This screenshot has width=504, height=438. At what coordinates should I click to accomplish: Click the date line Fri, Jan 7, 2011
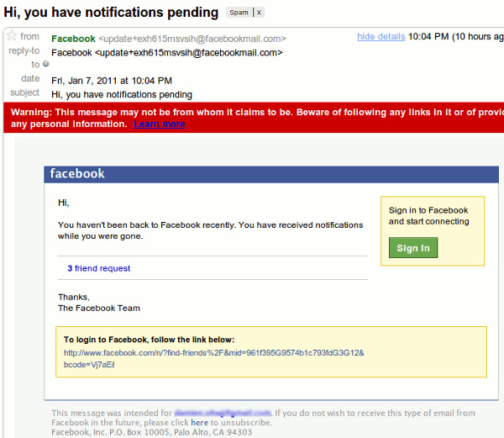tap(112, 81)
